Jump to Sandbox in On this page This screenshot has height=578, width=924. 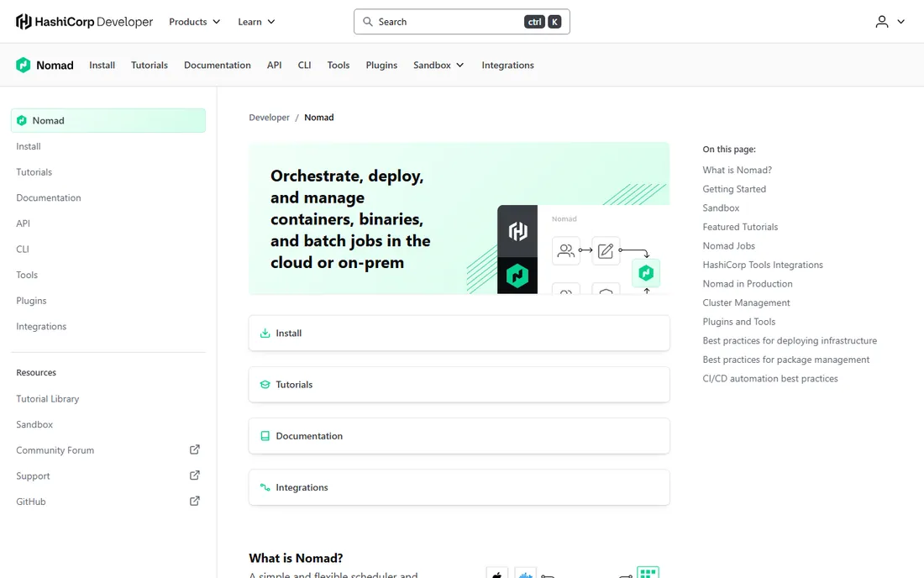click(x=721, y=208)
